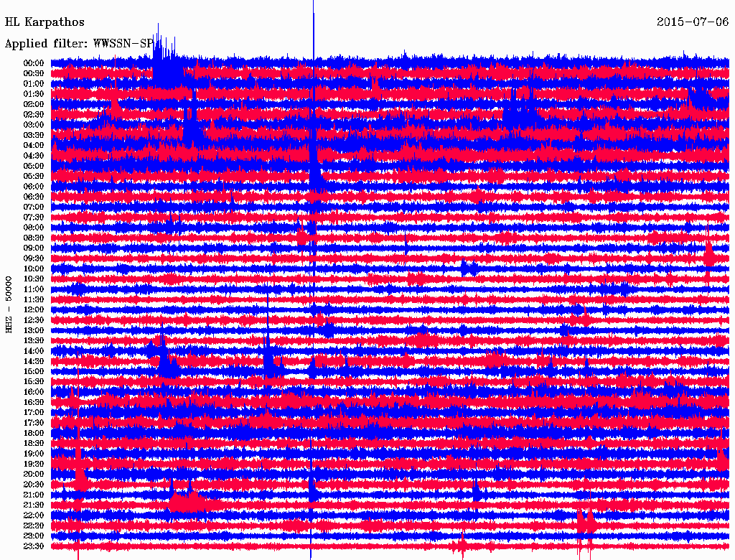735x560 pixels.
Task: Click the 23:30 time label
Action: (34, 546)
